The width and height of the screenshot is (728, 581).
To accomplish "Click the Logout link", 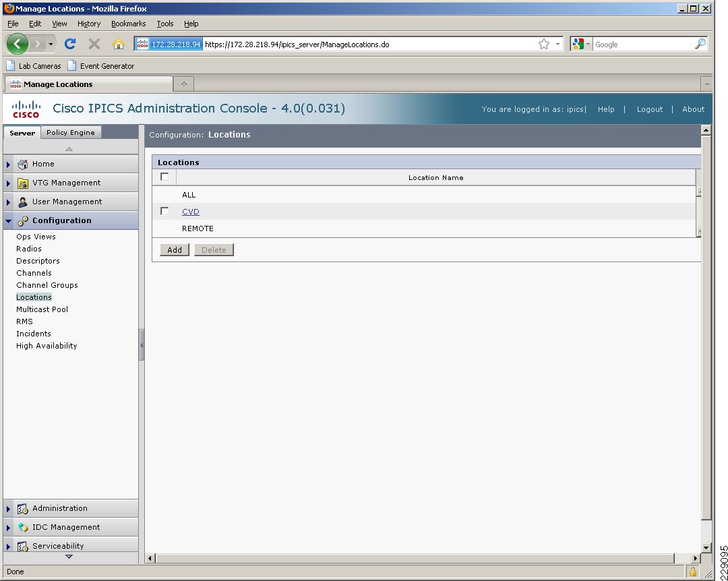I will 650,109.
